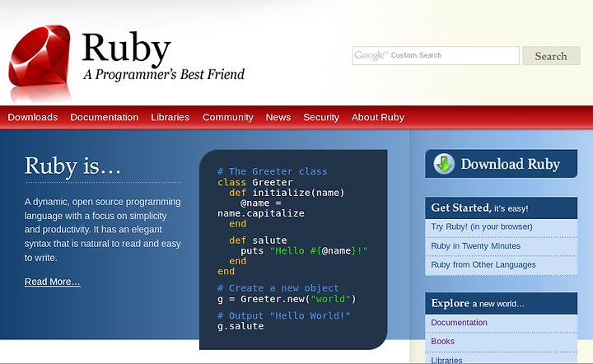The height and width of the screenshot is (364, 593).
Task: Open the Libraries link under Explore
Action: [x=446, y=360]
